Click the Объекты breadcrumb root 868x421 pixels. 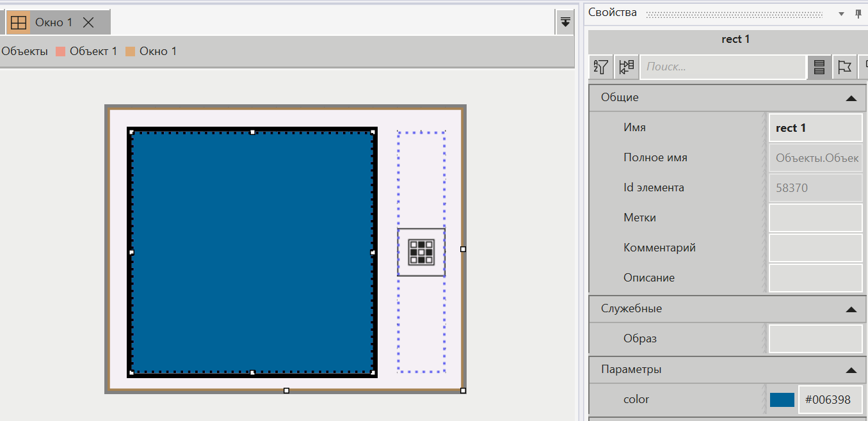pyautogui.click(x=24, y=51)
